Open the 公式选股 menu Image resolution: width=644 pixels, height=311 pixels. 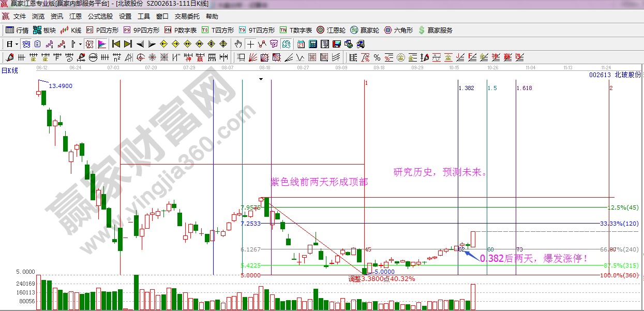pyautogui.click(x=100, y=17)
